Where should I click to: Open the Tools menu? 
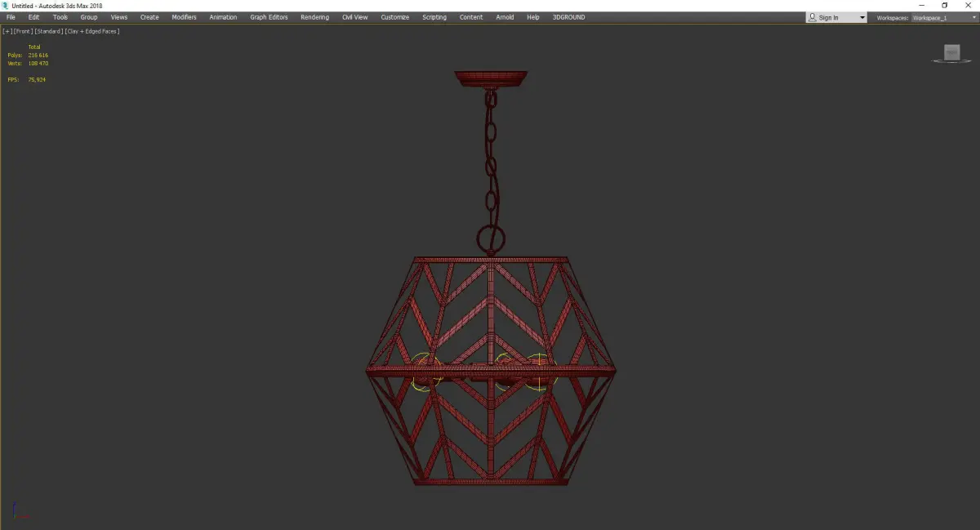tap(60, 17)
